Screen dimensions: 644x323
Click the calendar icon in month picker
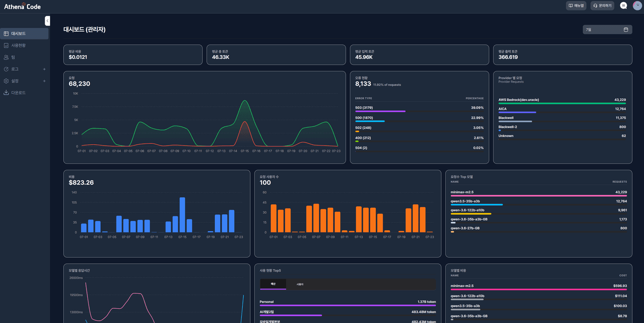pyautogui.click(x=626, y=29)
